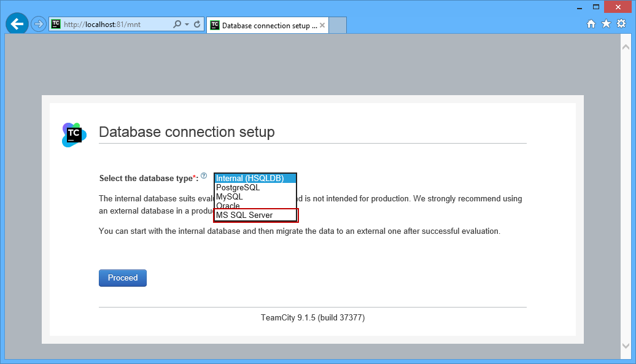Close the Database connection setup tab
This screenshot has height=364, width=636.
pos(322,25)
